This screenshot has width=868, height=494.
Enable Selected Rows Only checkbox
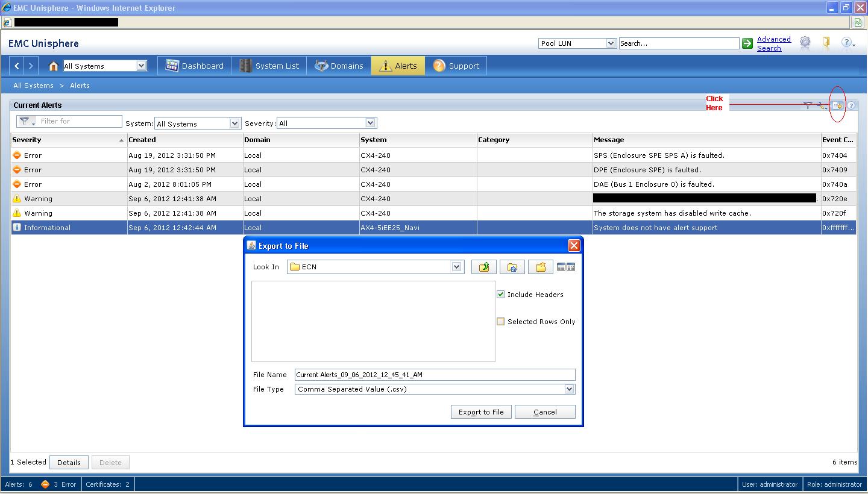pyautogui.click(x=500, y=322)
